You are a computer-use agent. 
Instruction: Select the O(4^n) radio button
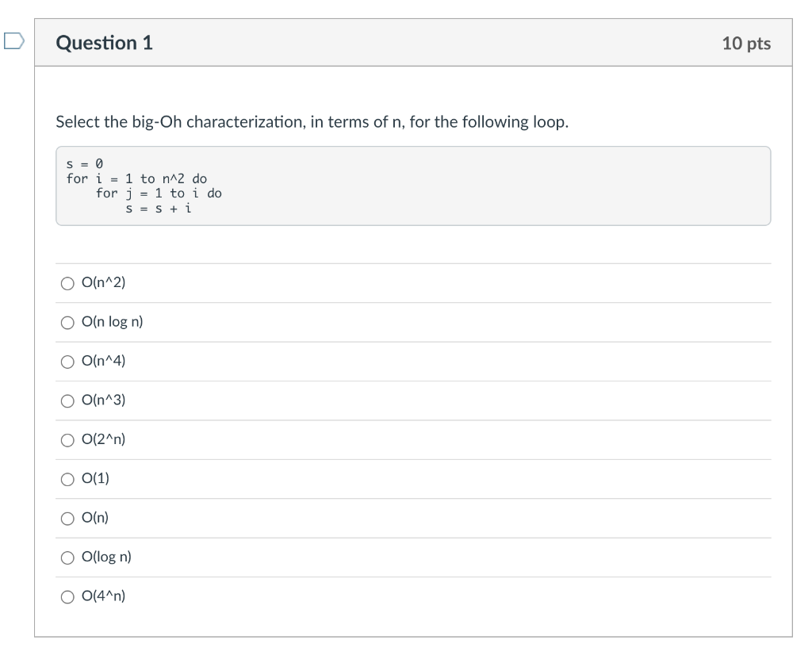(67, 596)
